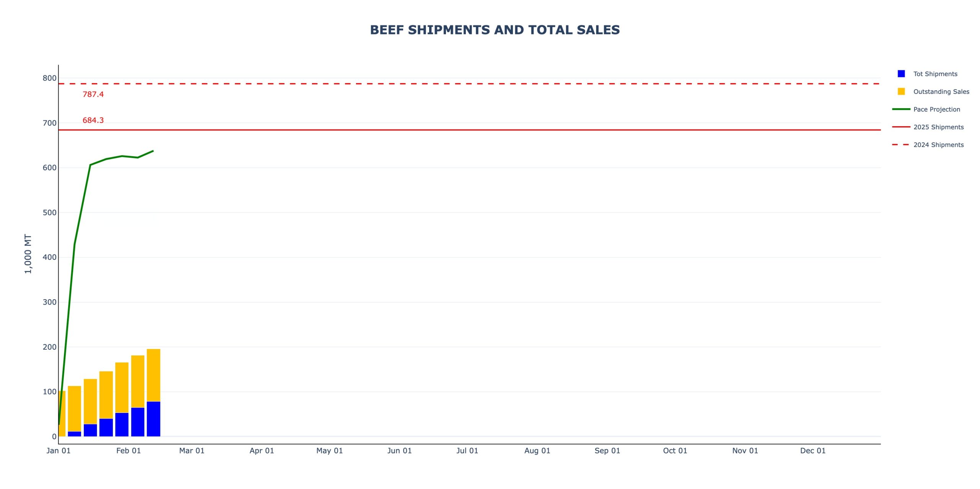Click the green Pace Projection legend line icon
This screenshot has width=980, height=489.
[x=901, y=109]
